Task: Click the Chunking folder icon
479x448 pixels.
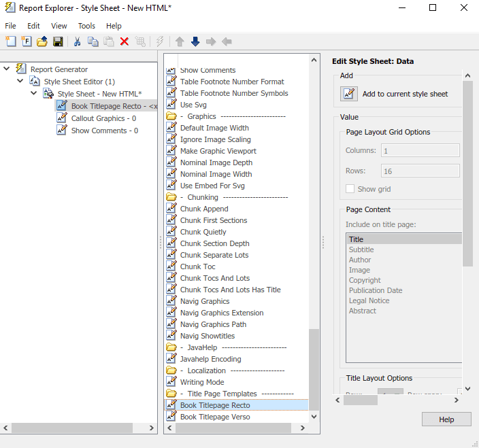Action: click(171, 197)
